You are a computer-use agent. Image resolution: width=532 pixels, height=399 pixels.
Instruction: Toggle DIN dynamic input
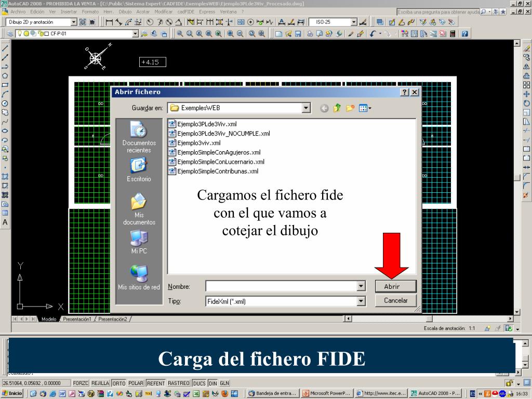click(212, 383)
